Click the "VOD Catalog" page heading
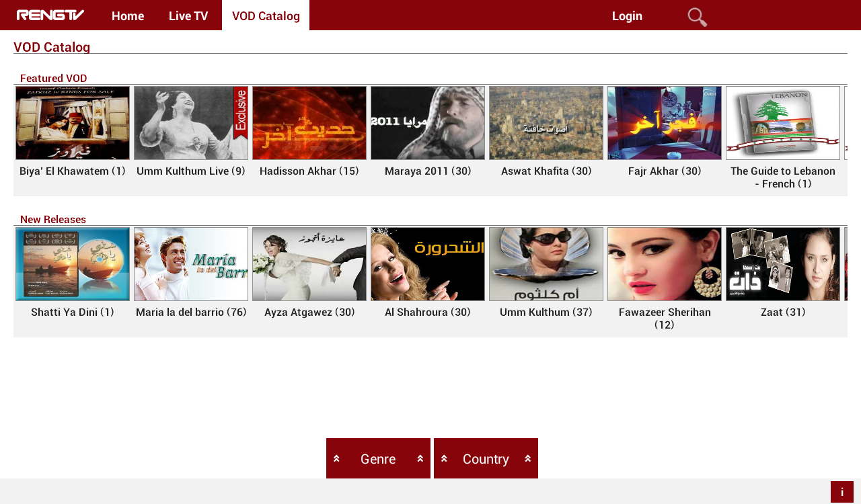This screenshot has height=504, width=861. tap(52, 47)
